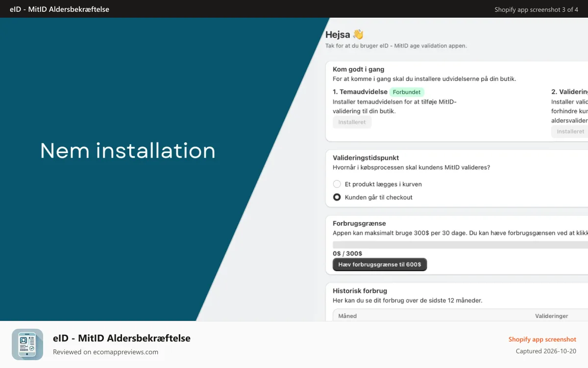Image resolution: width=588 pixels, height=368 pixels.
Task: Click the 'Nem installation' banner text
Action: coord(128,151)
